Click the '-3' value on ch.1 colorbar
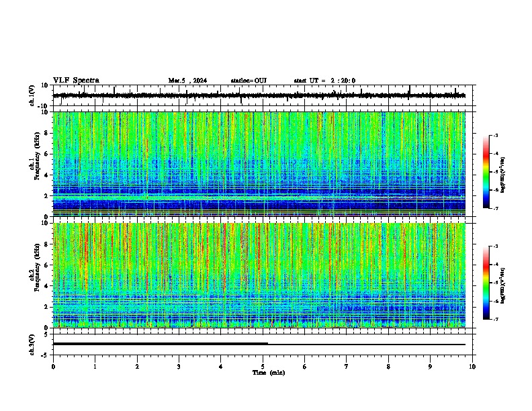 pyautogui.click(x=496, y=135)
